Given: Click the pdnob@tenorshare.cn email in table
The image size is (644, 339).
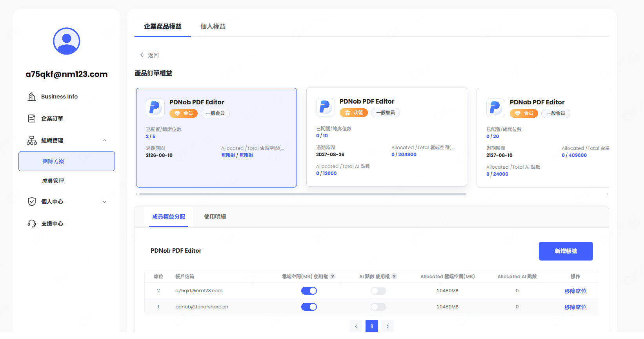Looking at the screenshot, I should tap(202, 307).
